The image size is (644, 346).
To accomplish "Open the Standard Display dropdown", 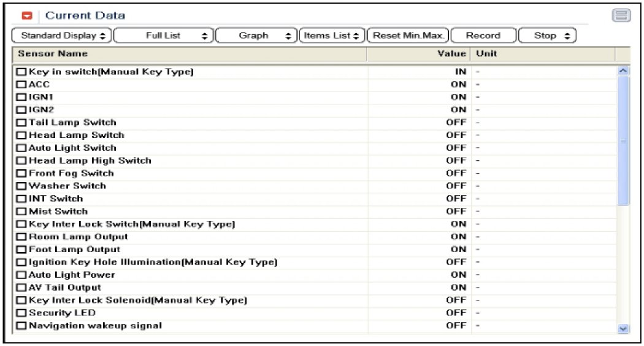I will pyautogui.click(x=62, y=36).
